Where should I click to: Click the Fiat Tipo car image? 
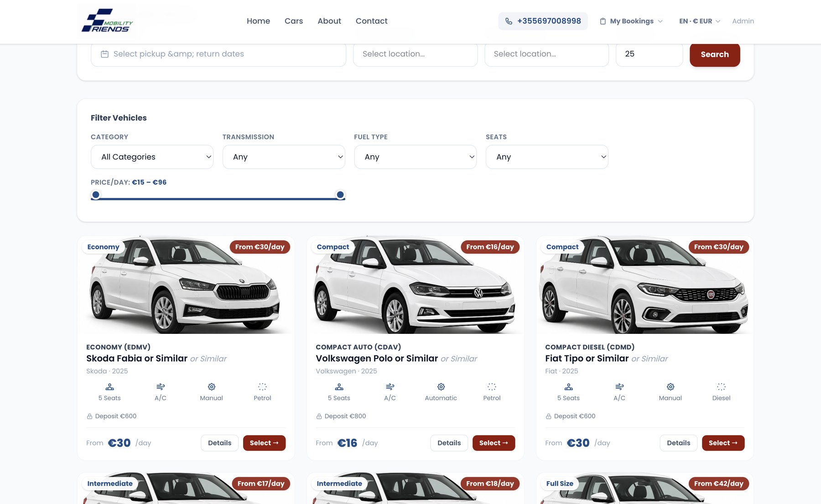644,285
